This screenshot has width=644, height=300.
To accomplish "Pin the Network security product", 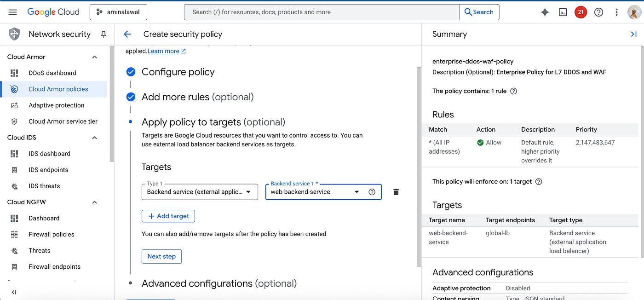I will point(103,35).
